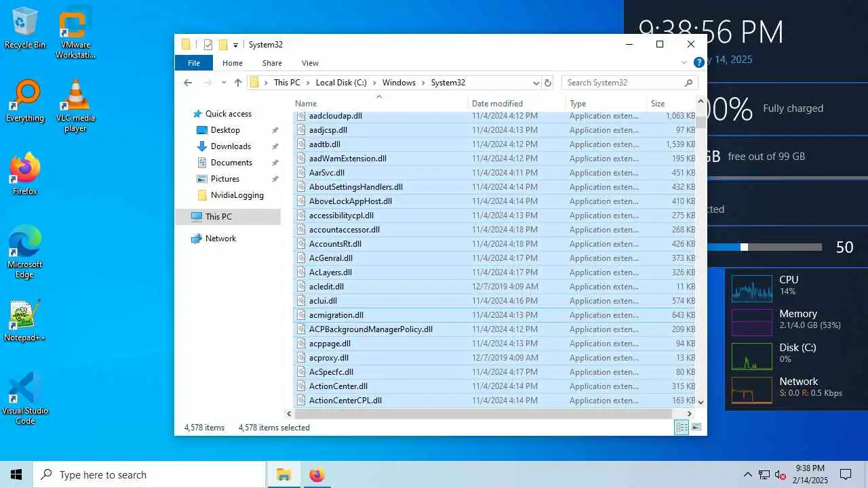Open the Share ribbon tab

tap(272, 63)
